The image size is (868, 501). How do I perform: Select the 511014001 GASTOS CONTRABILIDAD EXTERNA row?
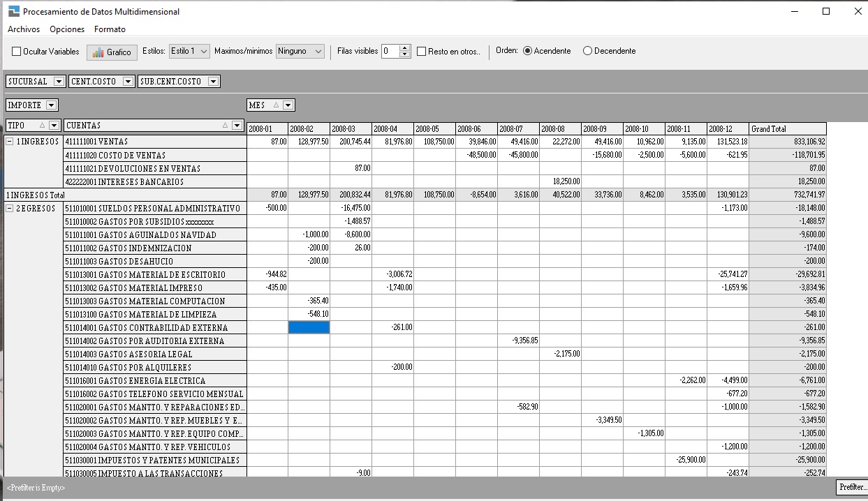(154, 328)
